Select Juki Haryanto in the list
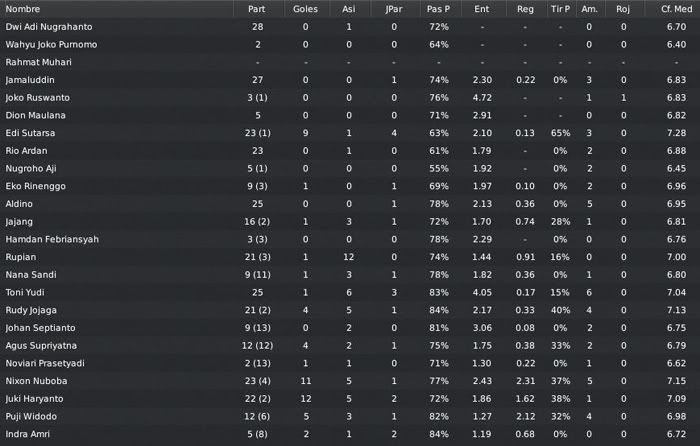Screen dimensions: 700x446 (34, 399)
